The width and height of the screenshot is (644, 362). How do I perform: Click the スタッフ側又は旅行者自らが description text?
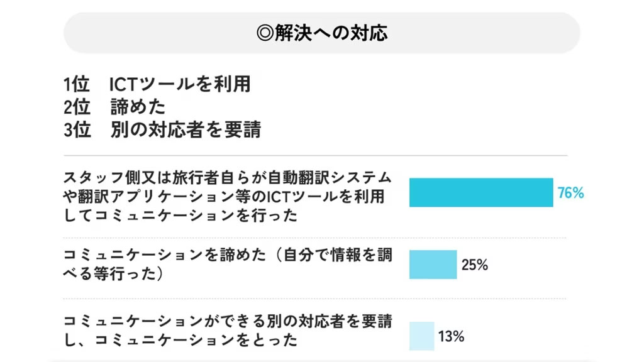click(x=227, y=196)
